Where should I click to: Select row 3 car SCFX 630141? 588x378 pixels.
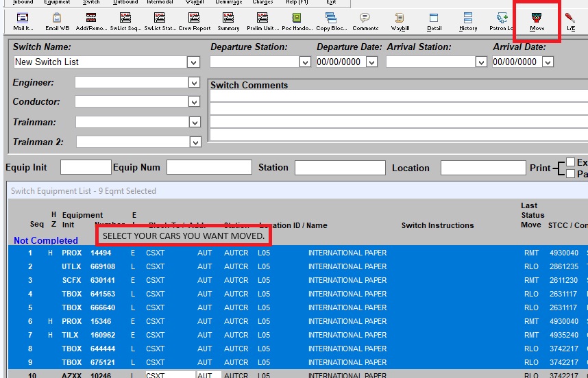pos(298,280)
